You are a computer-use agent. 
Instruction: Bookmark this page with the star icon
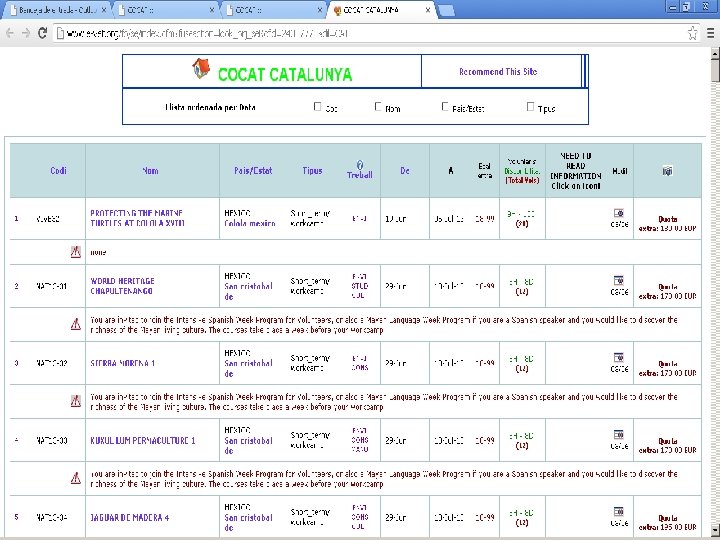tap(692, 33)
